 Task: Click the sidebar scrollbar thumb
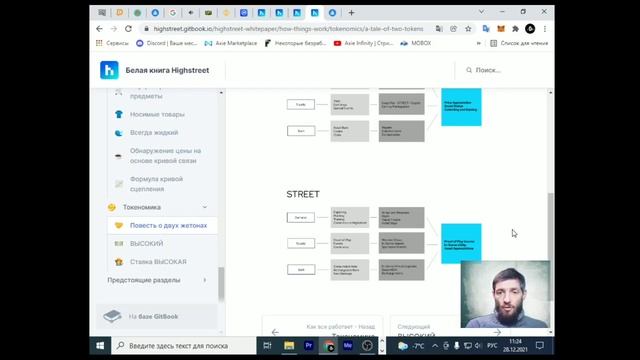221,284
